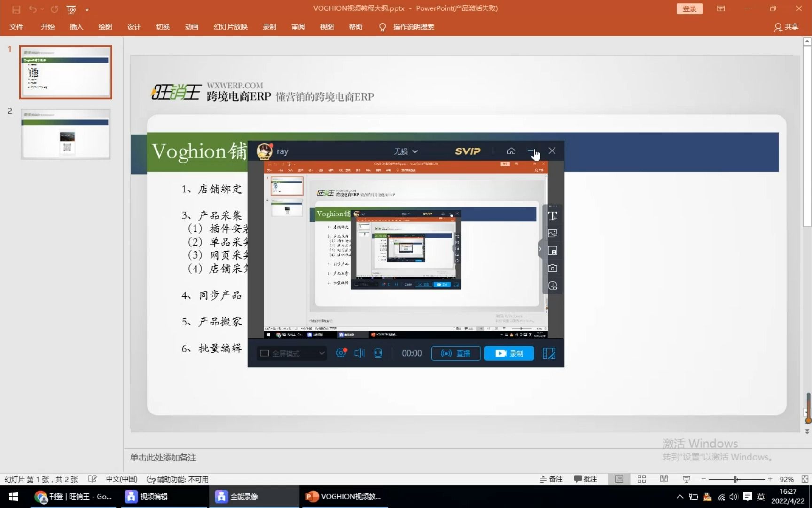Click the Undo arrow in PowerPoint
812x508 pixels.
(x=32, y=9)
